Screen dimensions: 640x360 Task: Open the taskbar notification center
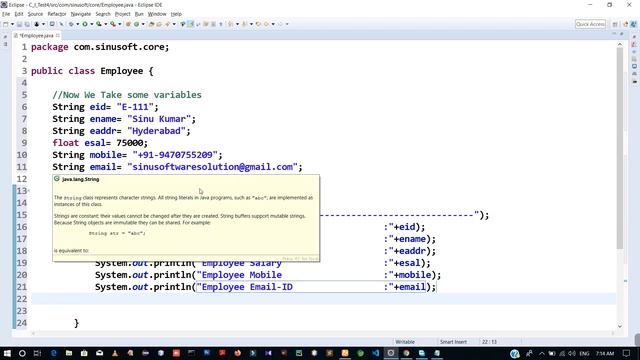627,353
